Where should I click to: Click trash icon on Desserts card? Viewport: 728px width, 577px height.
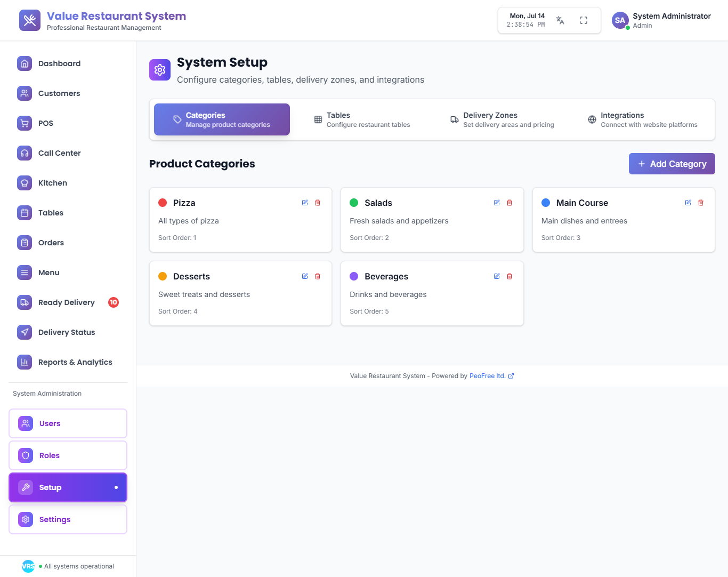click(x=318, y=276)
